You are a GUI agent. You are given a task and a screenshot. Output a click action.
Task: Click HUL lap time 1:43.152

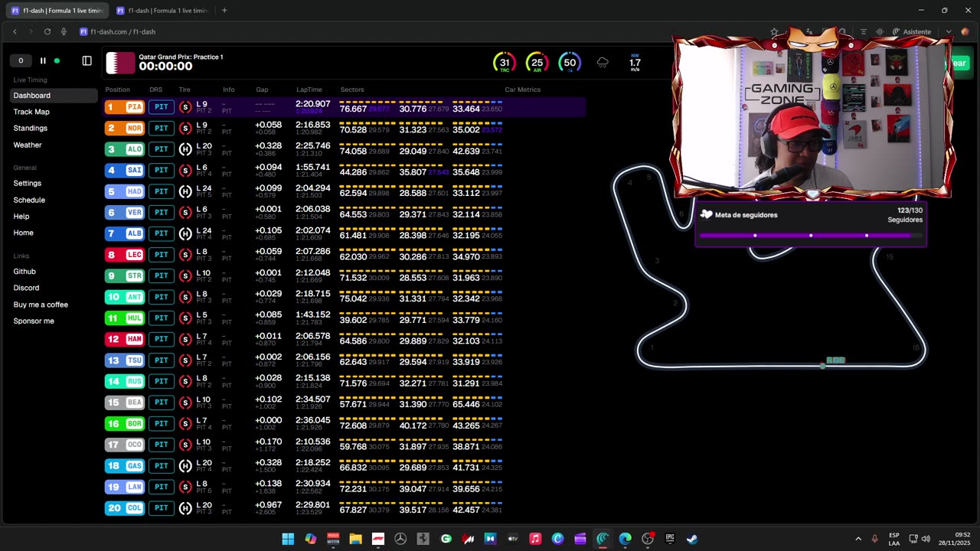[313, 315]
